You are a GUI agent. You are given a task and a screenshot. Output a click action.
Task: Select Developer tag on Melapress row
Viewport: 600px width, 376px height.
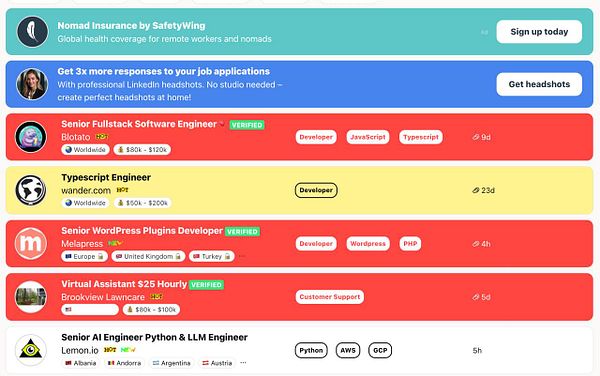tap(316, 244)
